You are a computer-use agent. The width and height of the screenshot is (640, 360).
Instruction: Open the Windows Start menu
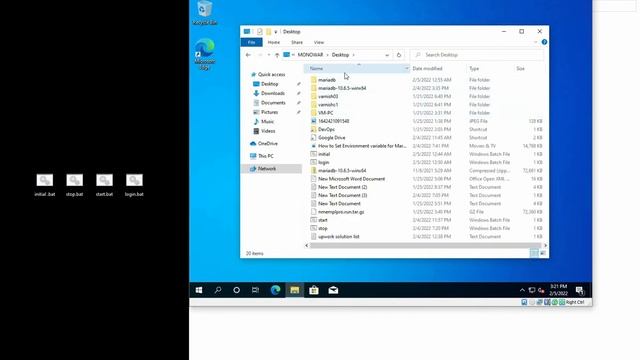pyautogui.click(x=199, y=290)
